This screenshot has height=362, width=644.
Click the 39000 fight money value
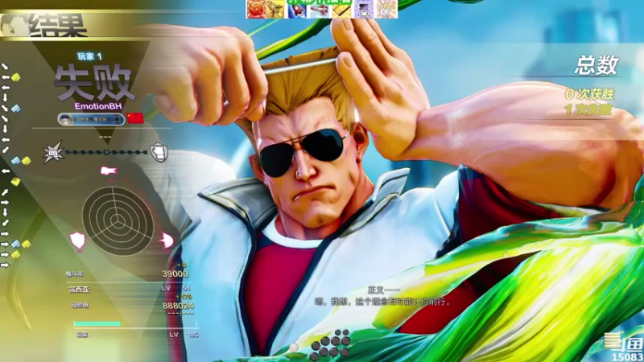pyautogui.click(x=175, y=274)
